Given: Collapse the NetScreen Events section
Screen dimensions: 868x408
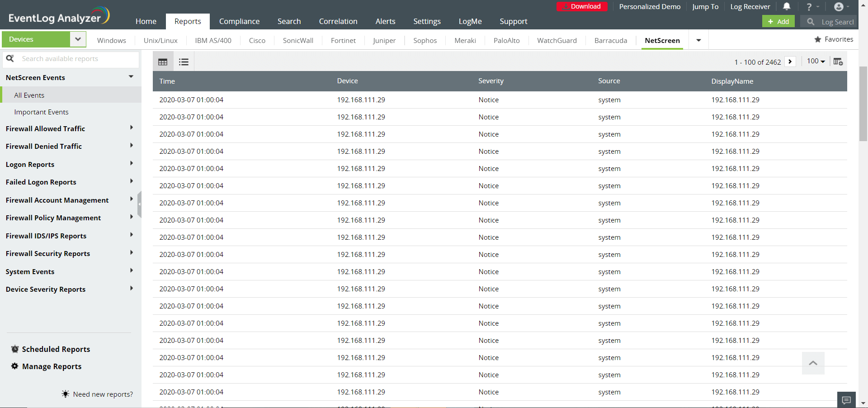Looking at the screenshot, I should point(131,77).
